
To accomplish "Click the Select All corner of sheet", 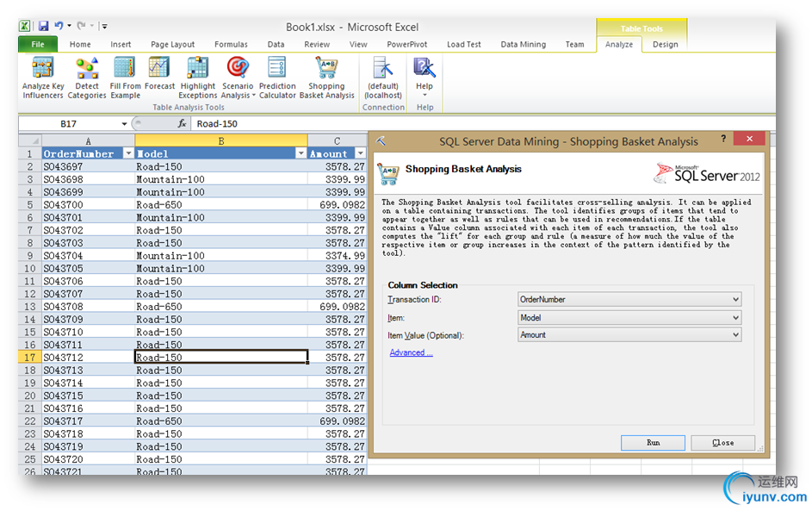I will click(30, 141).
